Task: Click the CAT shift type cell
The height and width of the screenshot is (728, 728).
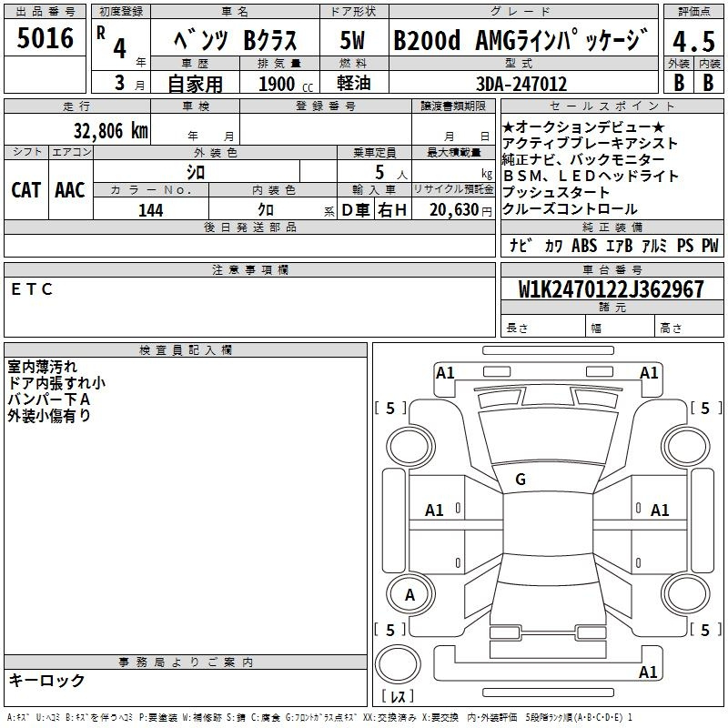Action: click(x=25, y=189)
